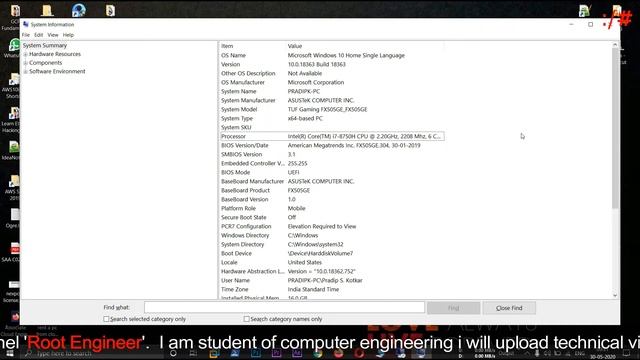Select the BaseBoard Version row
The width and height of the screenshot is (640, 360).
click(332, 199)
